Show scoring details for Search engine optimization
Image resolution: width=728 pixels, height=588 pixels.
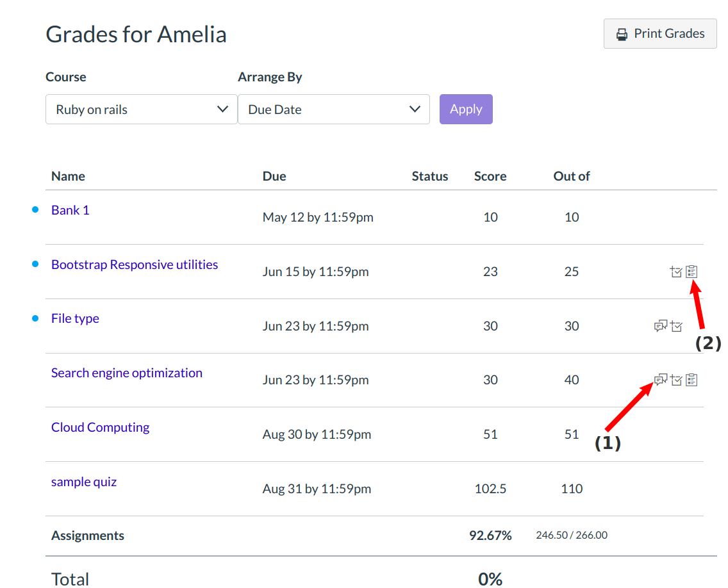676,380
